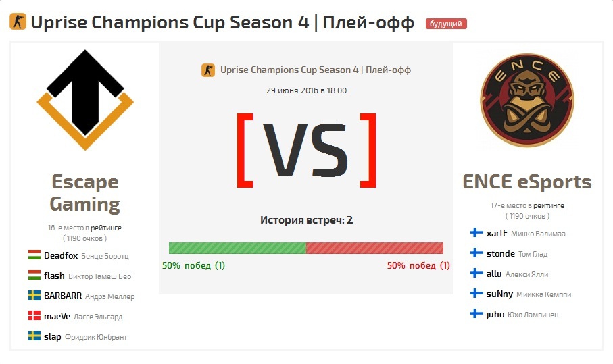The width and height of the screenshot is (613, 364).
Task: Open the allu player profile
Action: 494,274
